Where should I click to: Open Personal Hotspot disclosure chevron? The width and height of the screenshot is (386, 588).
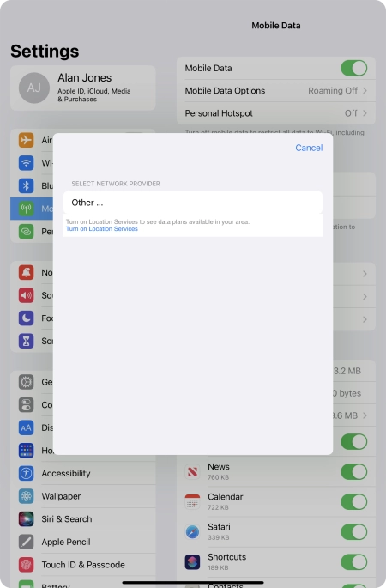[x=365, y=113]
